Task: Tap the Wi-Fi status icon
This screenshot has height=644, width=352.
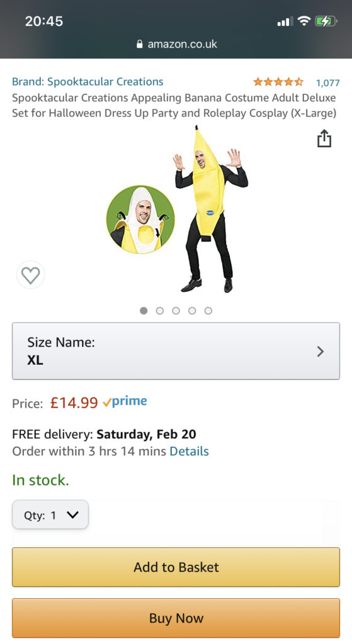Action: [x=304, y=21]
